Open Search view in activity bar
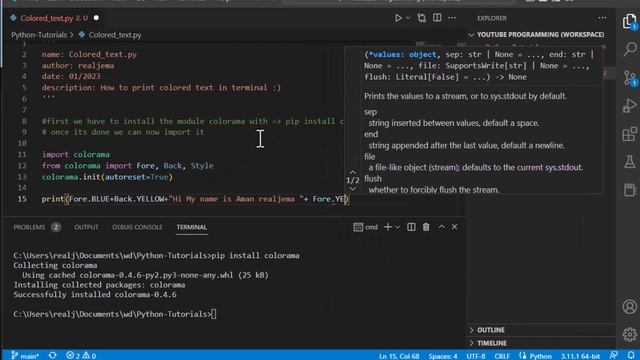 pos(630,49)
